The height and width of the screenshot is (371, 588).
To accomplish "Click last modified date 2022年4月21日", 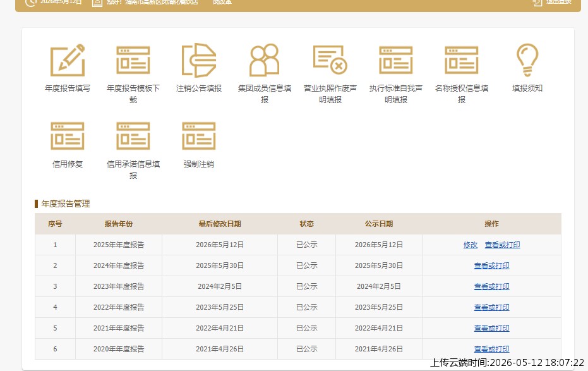I will [220, 328].
